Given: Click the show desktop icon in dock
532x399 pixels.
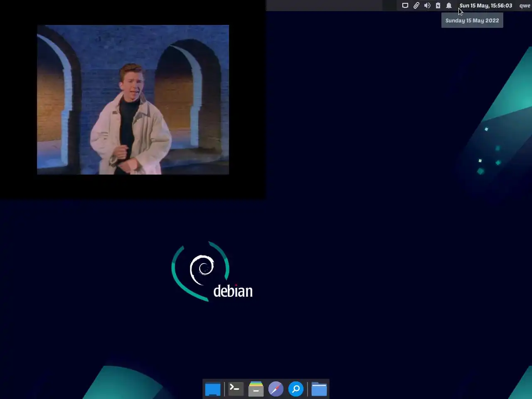Looking at the screenshot, I should 213,389.
